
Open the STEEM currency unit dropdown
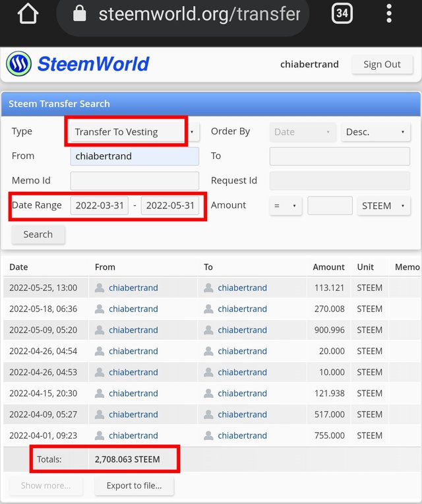[x=384, y=206]
